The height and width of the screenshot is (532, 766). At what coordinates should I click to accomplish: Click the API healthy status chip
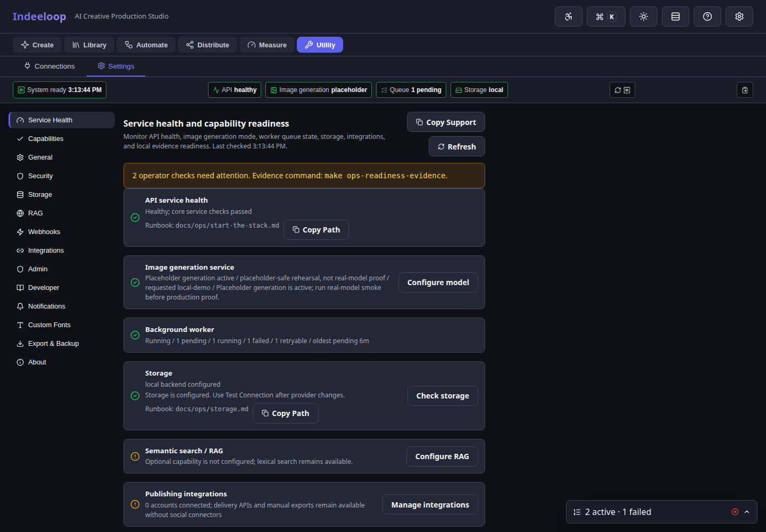235,90
